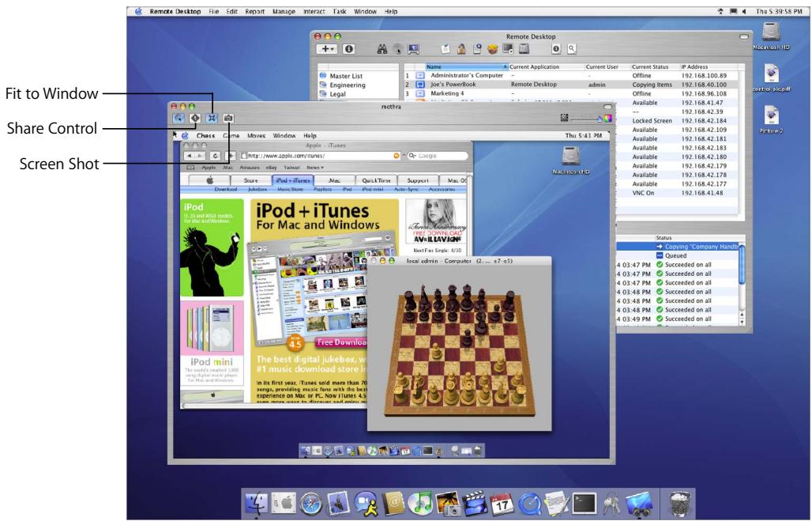
Task: Open iCal from the Dock
Action: click(x=502, y=504)
